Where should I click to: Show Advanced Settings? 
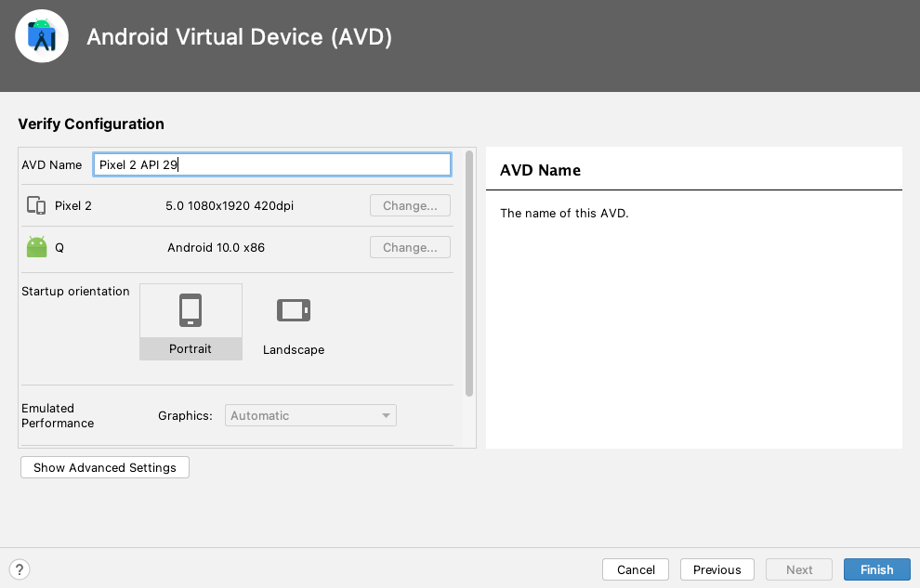pyautogui.click(x=105, y=467)
